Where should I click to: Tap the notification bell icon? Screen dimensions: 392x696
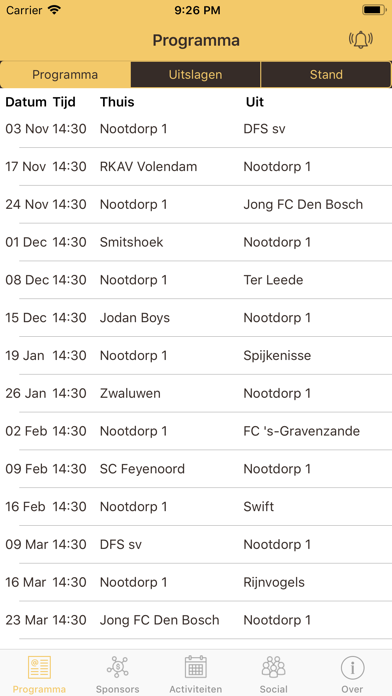(x=360, y=40)
